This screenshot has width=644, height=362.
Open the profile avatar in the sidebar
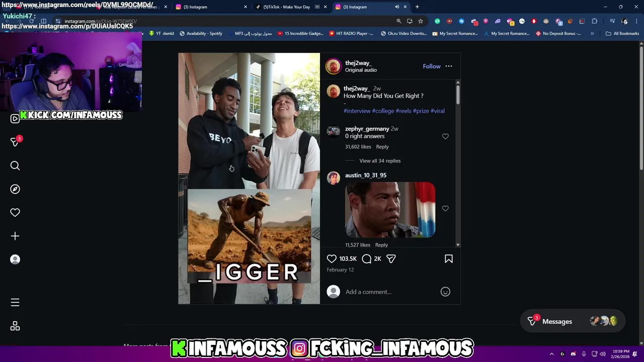15,259
